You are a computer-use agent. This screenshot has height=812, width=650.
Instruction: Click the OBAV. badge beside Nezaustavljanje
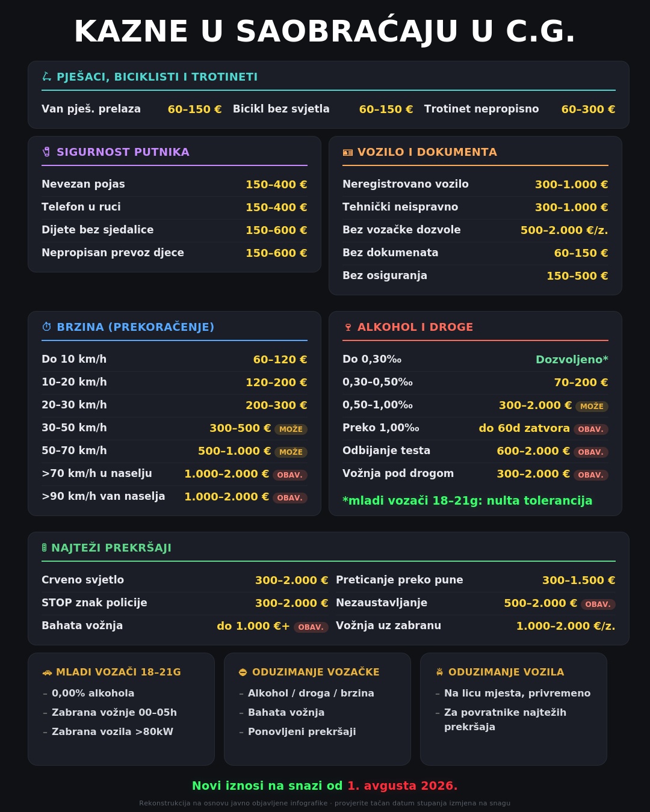598,604
